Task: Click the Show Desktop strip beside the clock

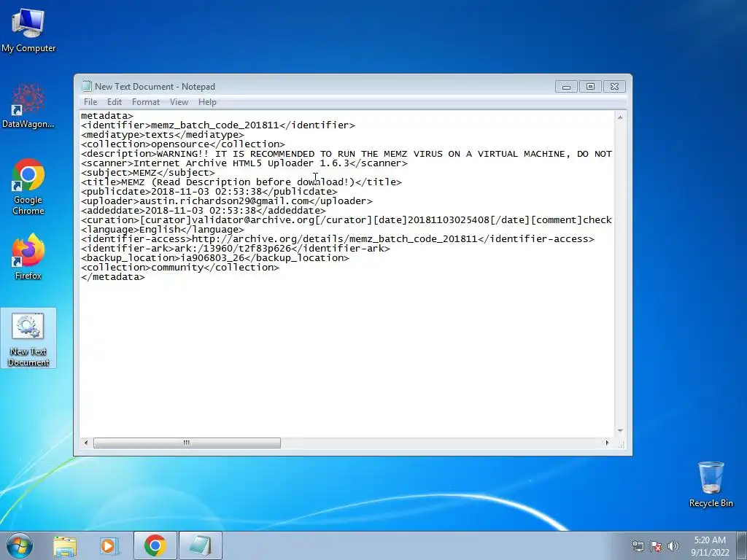Action: [742, 545]
